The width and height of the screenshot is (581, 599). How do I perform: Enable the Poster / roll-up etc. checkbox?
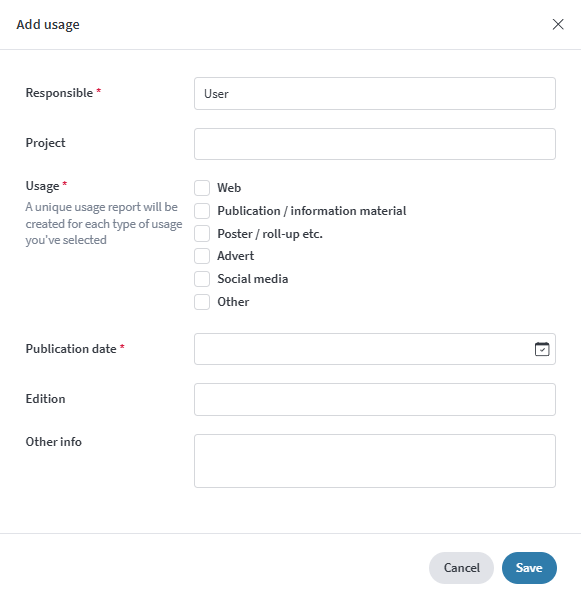202,234
